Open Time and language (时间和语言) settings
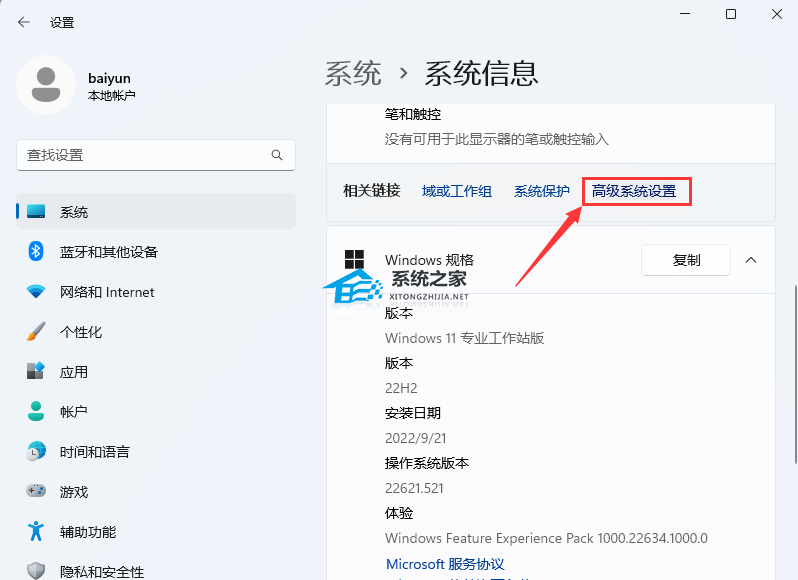Image resolution: width=798 pixels, height=580 pixels. coord(94,452)
